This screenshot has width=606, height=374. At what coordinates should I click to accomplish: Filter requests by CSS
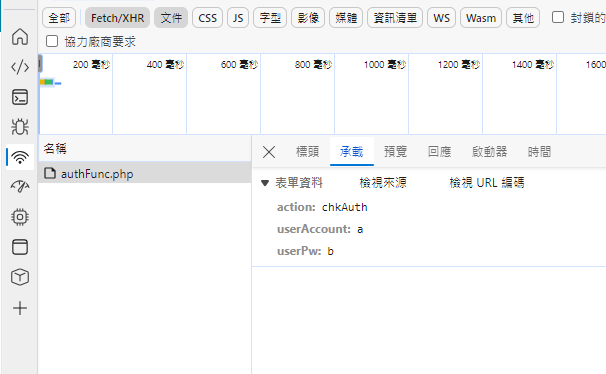click(208, 18)
